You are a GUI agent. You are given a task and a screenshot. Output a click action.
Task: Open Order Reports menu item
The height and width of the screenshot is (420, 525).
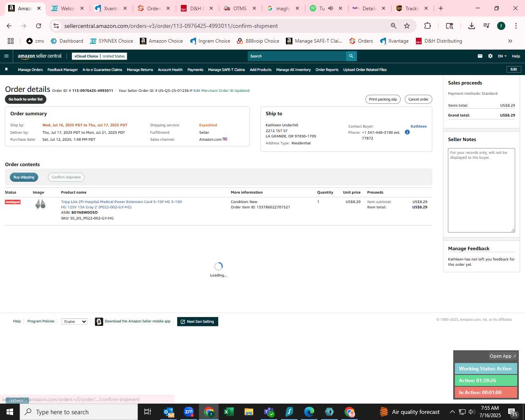[327, 70]
